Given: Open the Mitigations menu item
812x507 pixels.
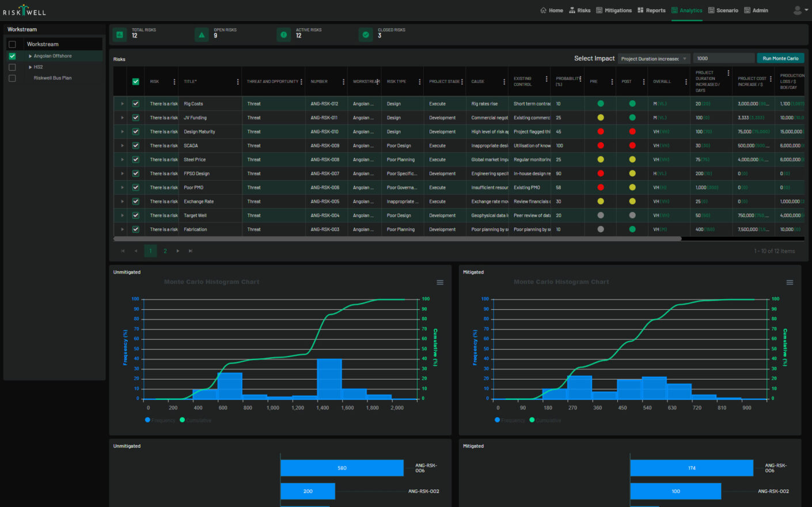Looking at the screenshot, I should [x=614, y=10].
